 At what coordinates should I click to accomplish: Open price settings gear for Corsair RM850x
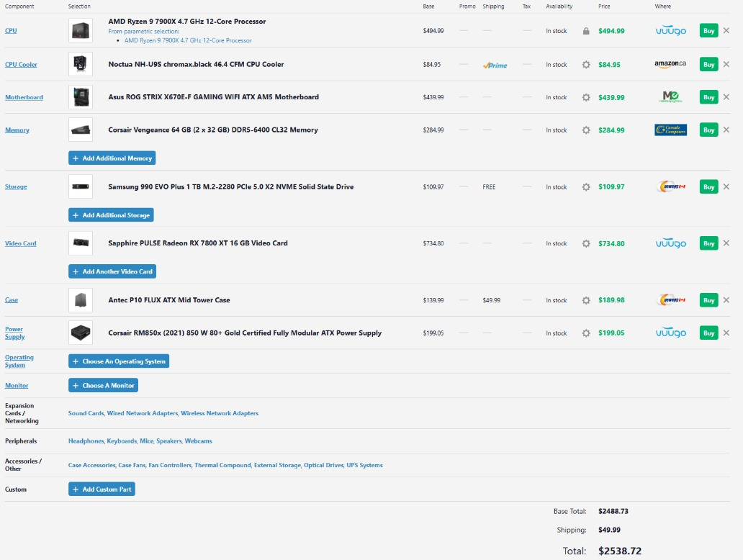pyautogui.click(x=586, y=333)
